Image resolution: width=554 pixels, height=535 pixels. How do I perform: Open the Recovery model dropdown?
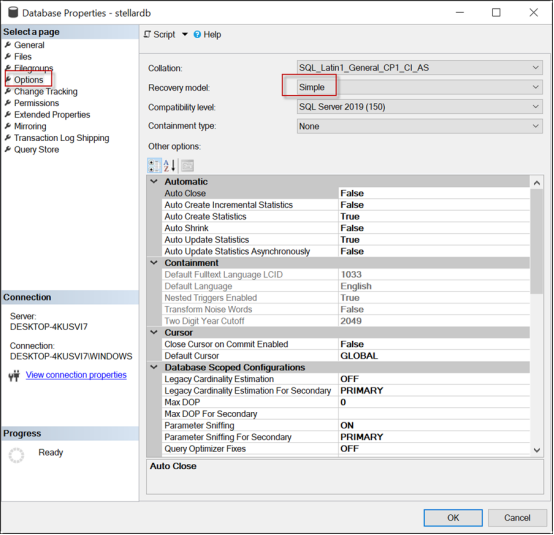[x=419, y=87]
